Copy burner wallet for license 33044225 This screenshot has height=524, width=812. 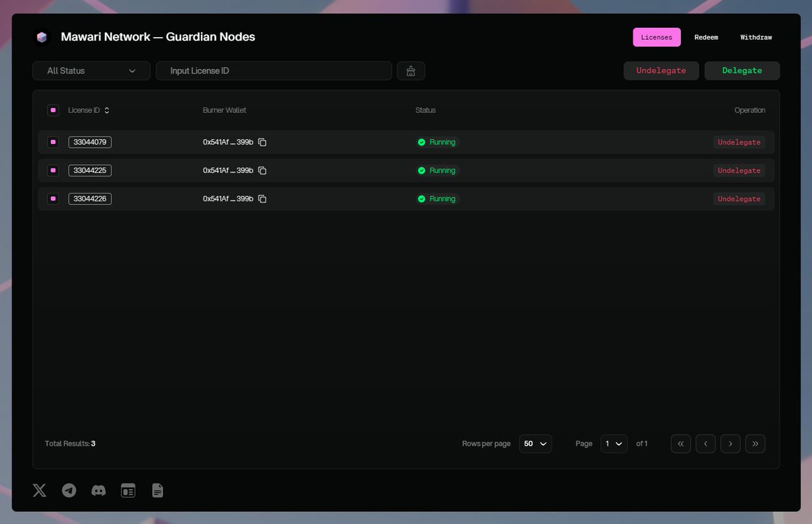(x=263, y=171)
